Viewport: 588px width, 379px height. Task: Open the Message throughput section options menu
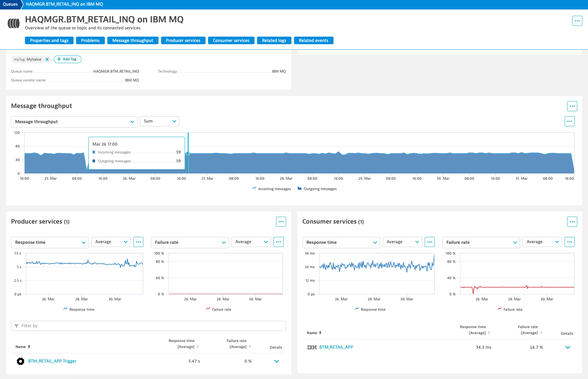coord(572,106)
